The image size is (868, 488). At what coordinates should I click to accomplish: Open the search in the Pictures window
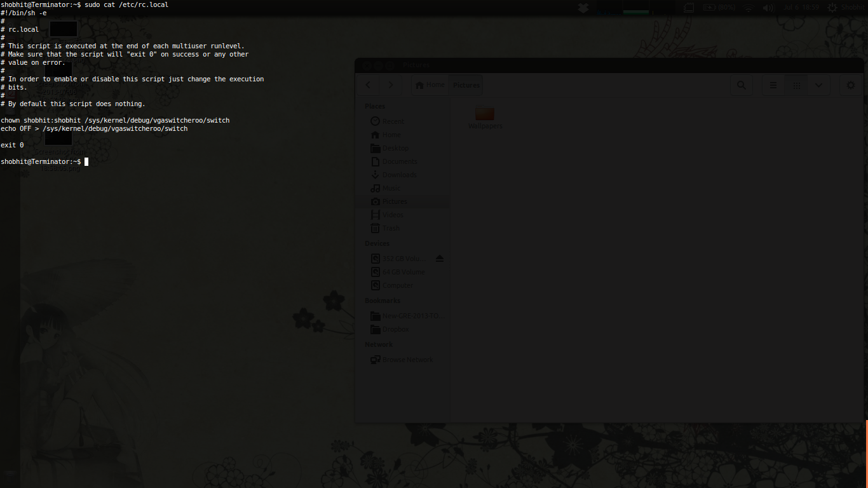tap(742, 85)
